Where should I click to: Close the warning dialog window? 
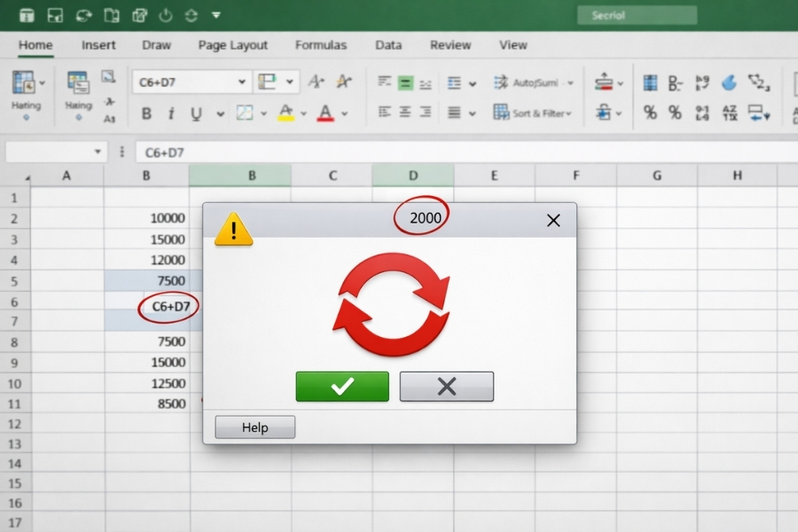coord(553,221)
